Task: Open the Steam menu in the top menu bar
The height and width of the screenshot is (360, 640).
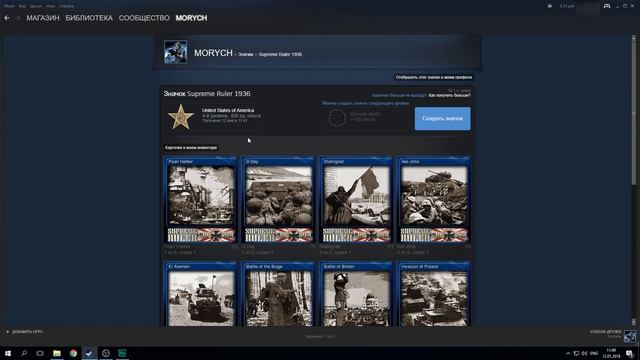Action: click(x=9, y=6)
